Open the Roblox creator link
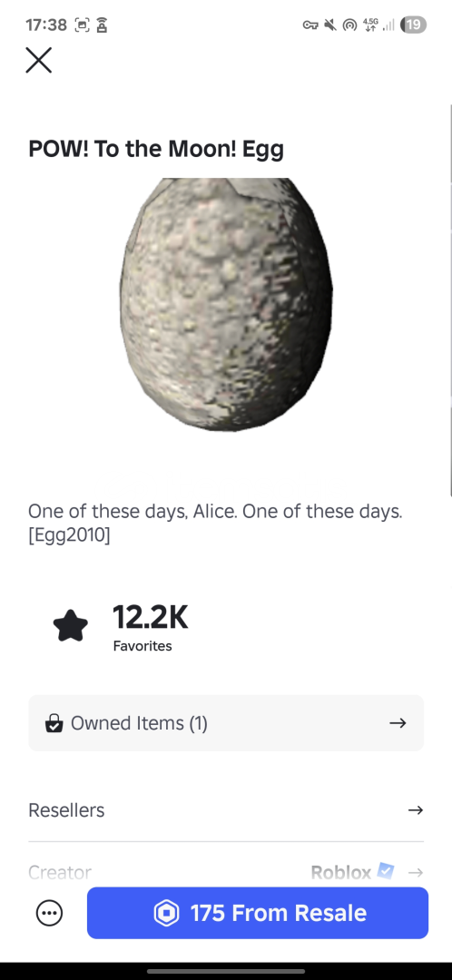The height and width of the screenshot is (980, 452). pyautogui.click(x=340, y=872)
